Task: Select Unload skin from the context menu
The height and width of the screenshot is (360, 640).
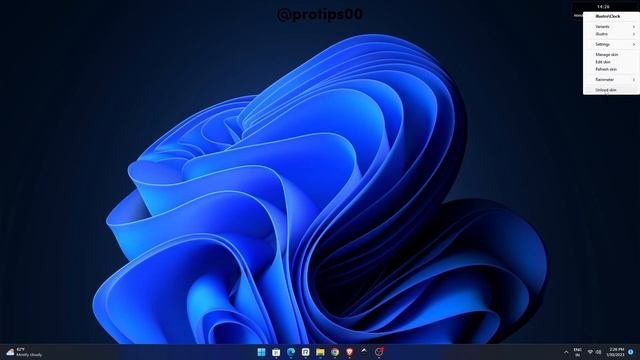Action: pos(611,89)
